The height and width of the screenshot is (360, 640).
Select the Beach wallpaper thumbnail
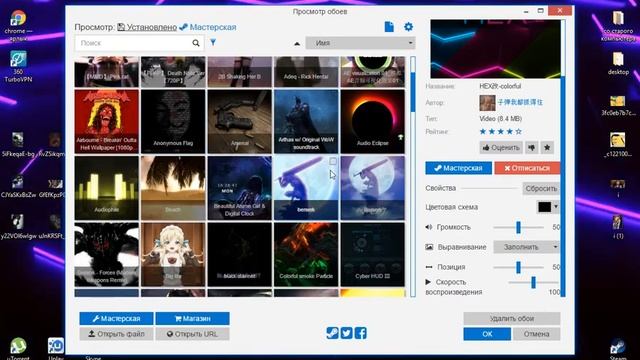click(x=173, y=188)
